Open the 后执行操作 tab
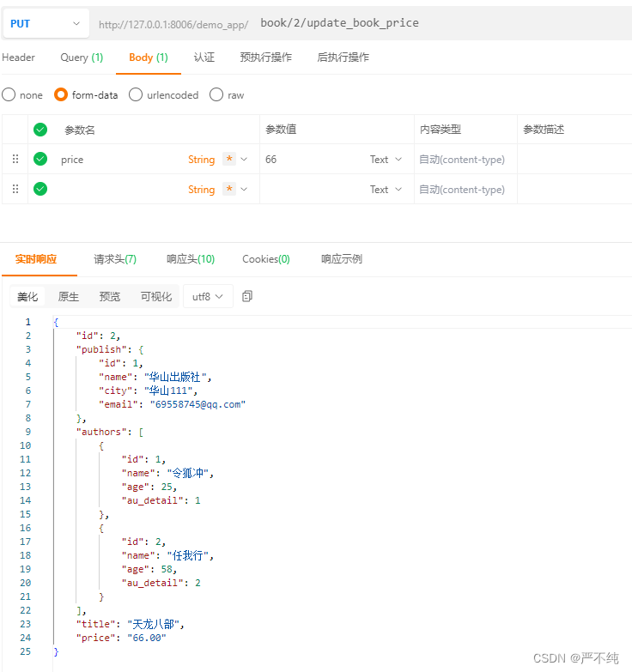Image resolution: width=632 pixels, height=672 pixels. point(343,58)
